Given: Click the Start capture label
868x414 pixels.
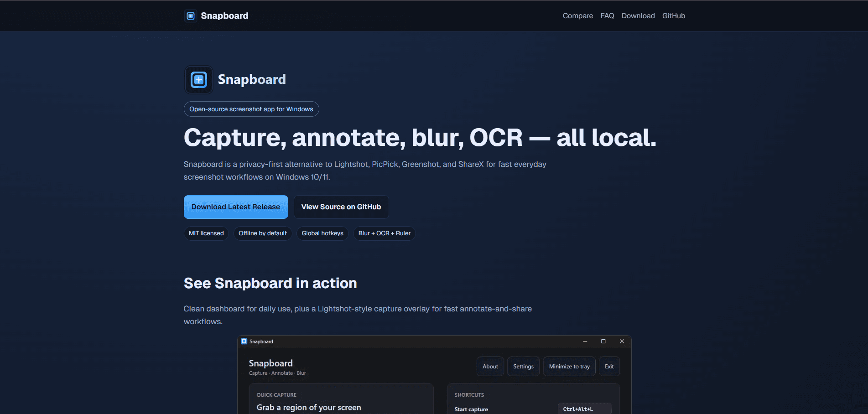Looking at the screenshot, I should pyautogui.click(x=471, y=409).
